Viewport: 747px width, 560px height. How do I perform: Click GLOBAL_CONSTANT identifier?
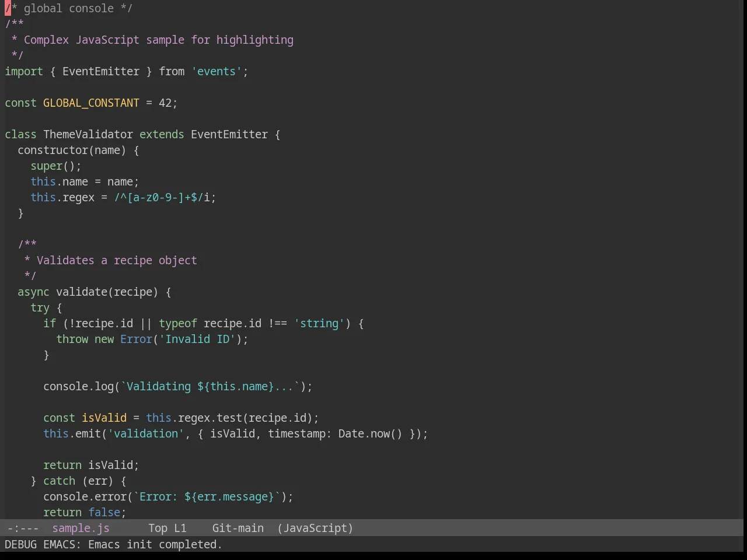pyautogui.click(x=91, y=103)
